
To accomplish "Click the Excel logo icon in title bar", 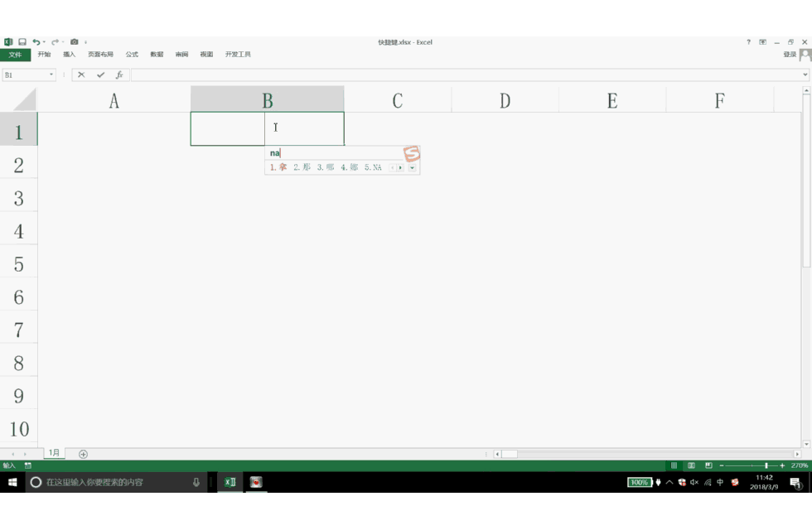I will coord(8,42).
